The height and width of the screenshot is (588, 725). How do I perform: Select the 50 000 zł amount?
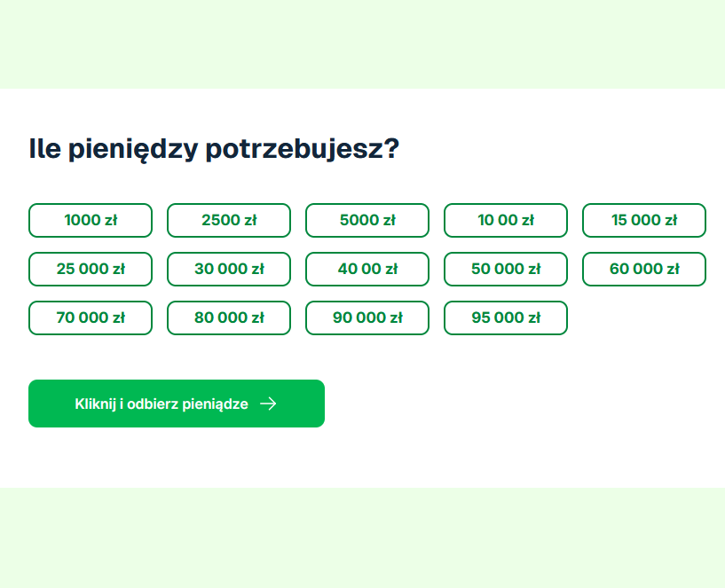505,269
